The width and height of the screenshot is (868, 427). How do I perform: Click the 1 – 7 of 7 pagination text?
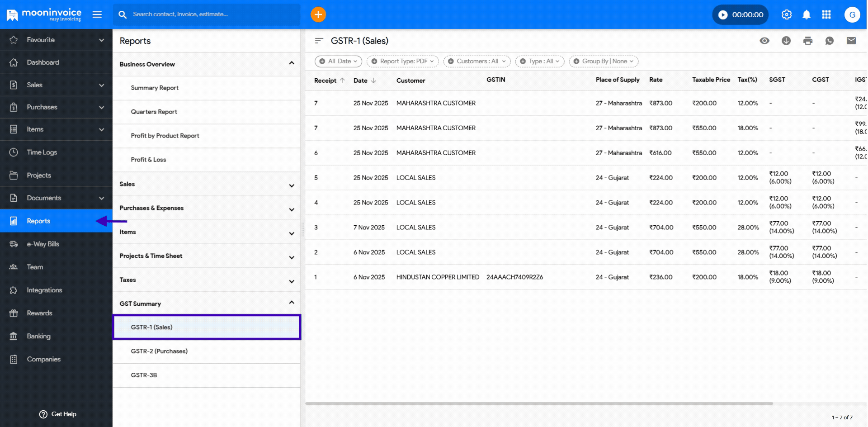pos(842,418)
